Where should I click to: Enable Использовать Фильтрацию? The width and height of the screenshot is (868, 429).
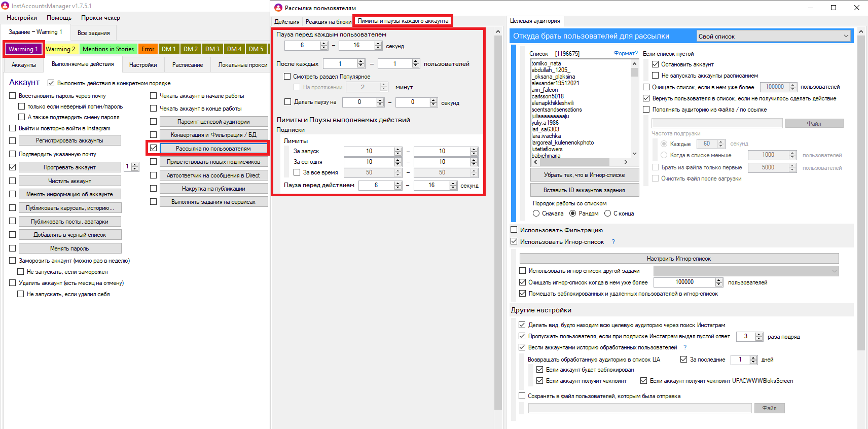(x=514, y=230)
